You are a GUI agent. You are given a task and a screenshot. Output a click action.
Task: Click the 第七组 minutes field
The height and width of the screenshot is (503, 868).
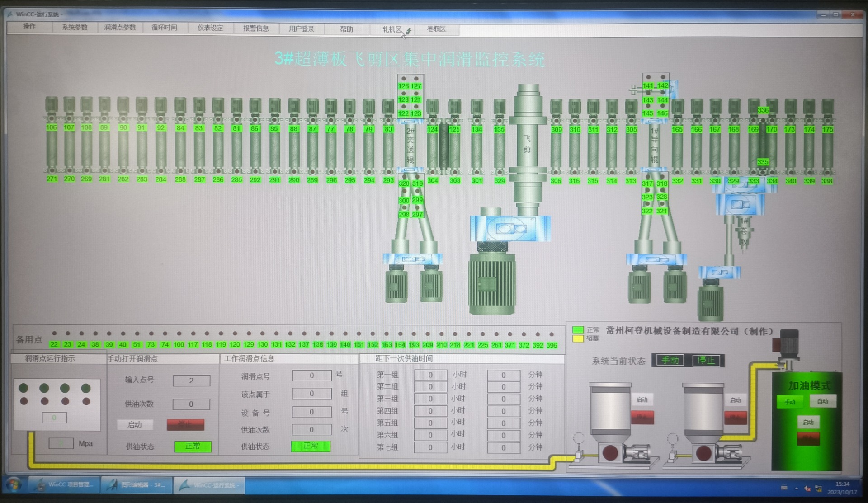click(503, 447)
